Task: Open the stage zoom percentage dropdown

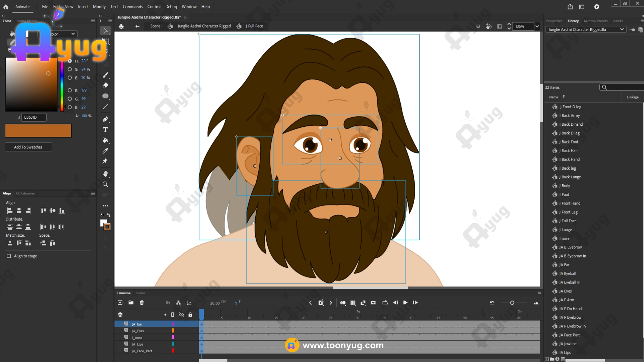Action: pyautogui.click(x=537, y=26)
